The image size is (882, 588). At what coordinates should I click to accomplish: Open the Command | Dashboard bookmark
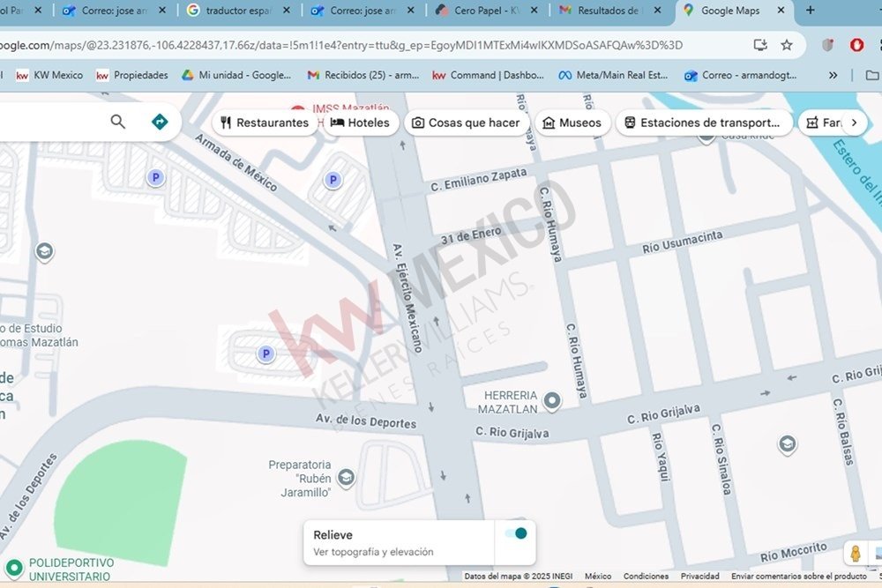[489, 75]
